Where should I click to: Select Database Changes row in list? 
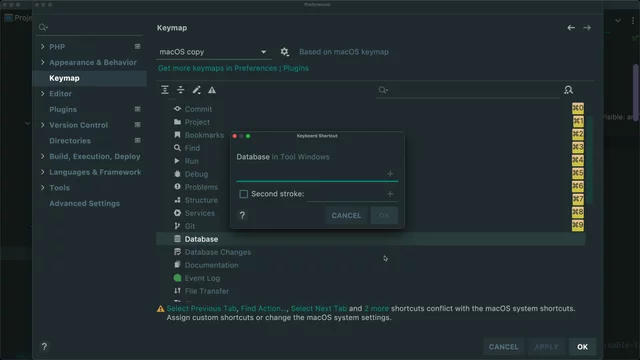point(371,252)
